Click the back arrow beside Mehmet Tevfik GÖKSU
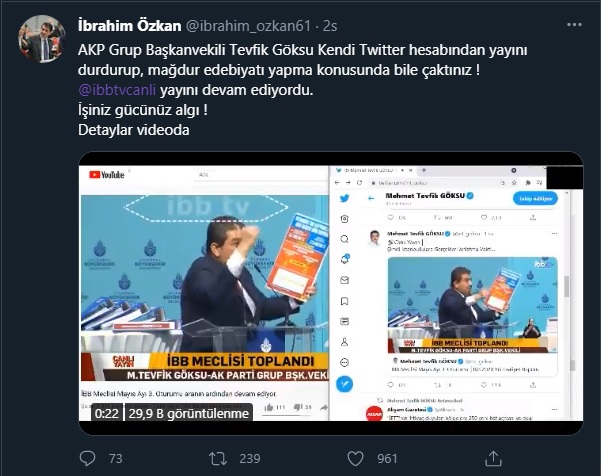Image resolution: width=605 pixels, height=476 pixels. [x=371, y=198]
